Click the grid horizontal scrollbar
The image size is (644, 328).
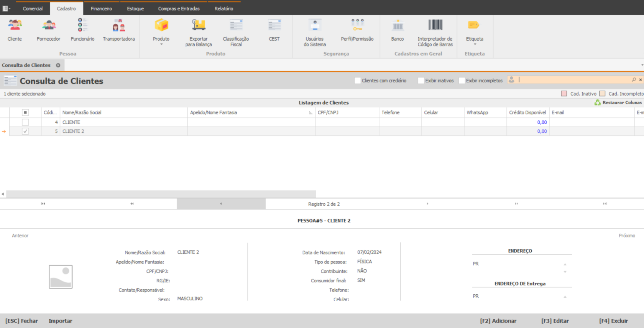click(161, 194)
